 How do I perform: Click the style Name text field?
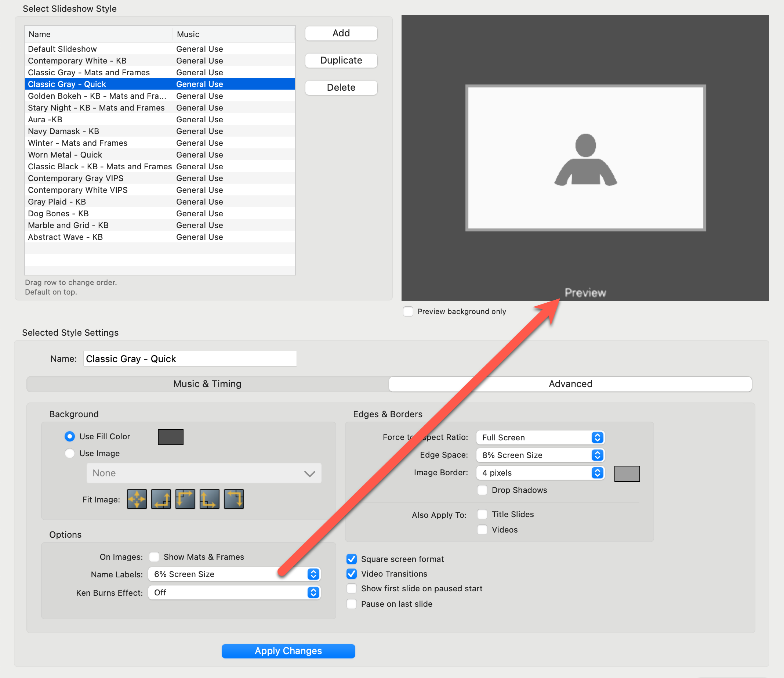(189, 358)
